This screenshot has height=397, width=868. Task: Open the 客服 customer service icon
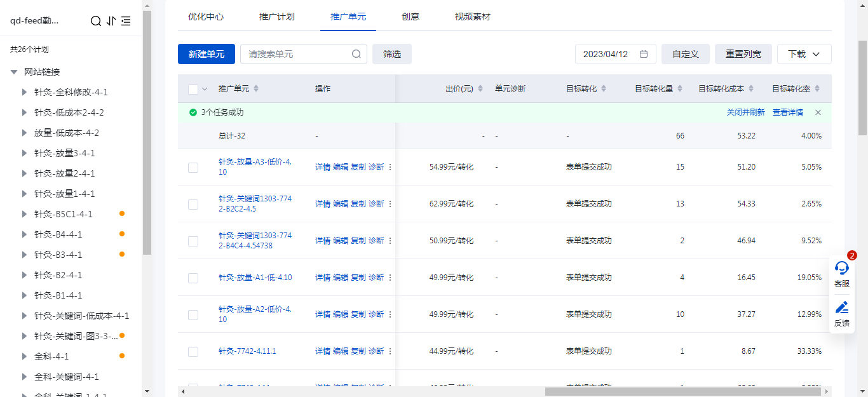pos(841,274)
